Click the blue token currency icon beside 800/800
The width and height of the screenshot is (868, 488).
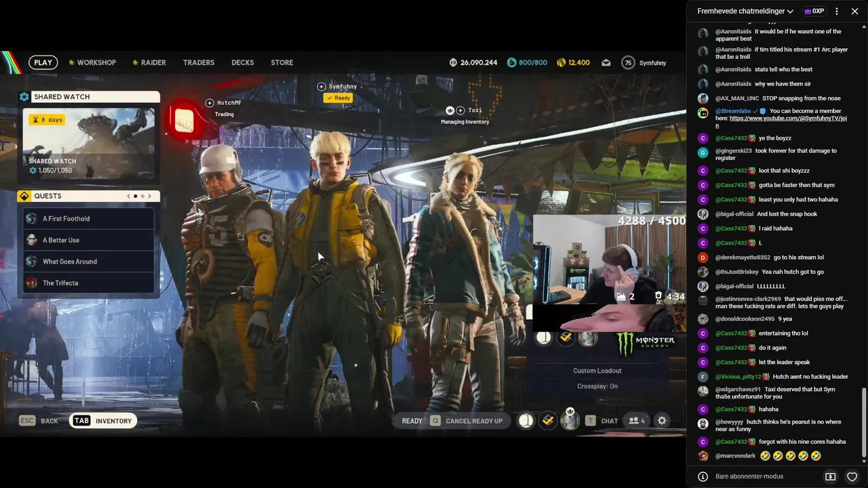(511, 62)
